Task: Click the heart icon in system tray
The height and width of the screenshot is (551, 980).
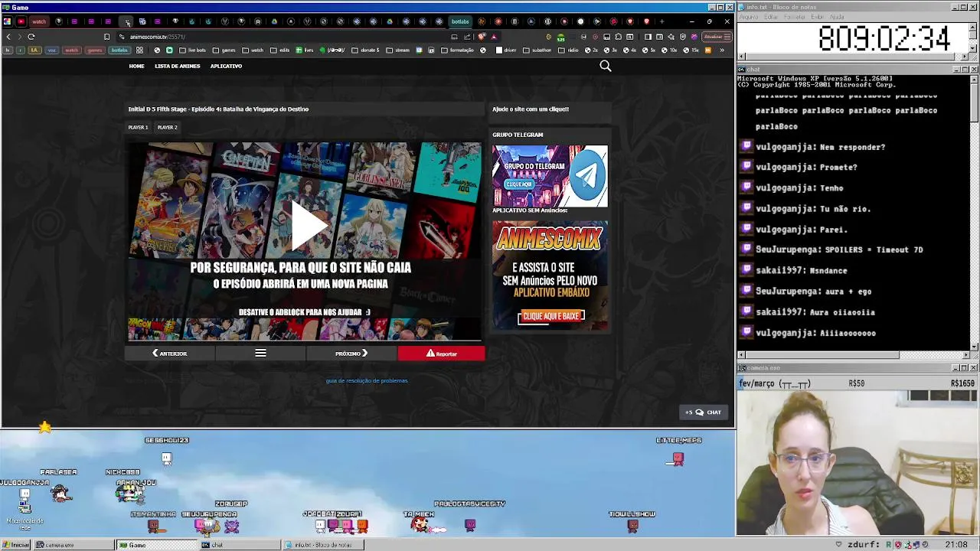Action: coord(839,544)
